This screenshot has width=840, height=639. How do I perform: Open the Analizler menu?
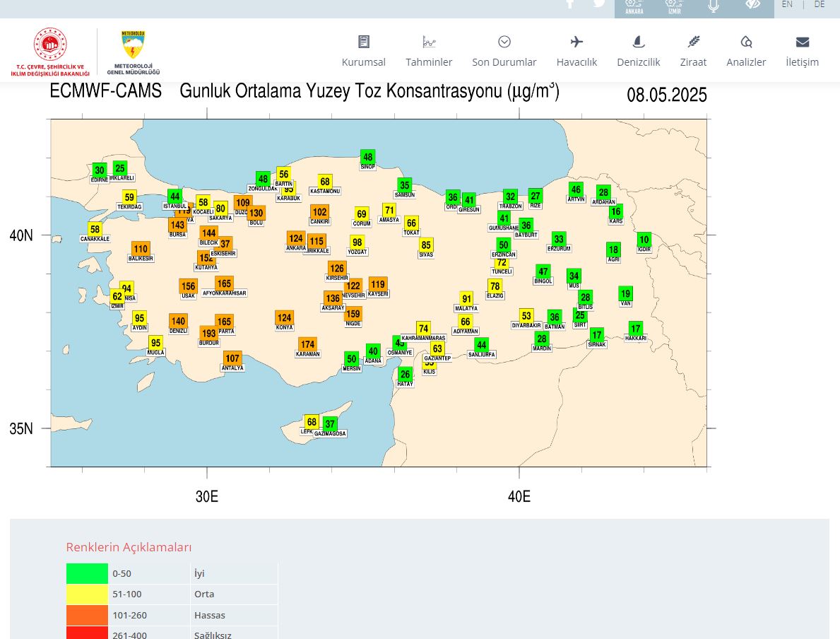746,52
